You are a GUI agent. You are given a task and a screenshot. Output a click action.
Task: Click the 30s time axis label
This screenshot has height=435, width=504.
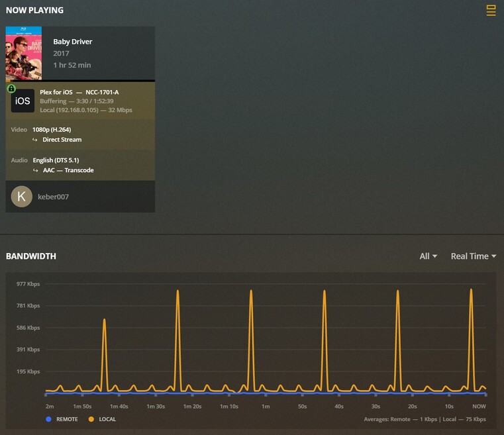tap(376, 407)
